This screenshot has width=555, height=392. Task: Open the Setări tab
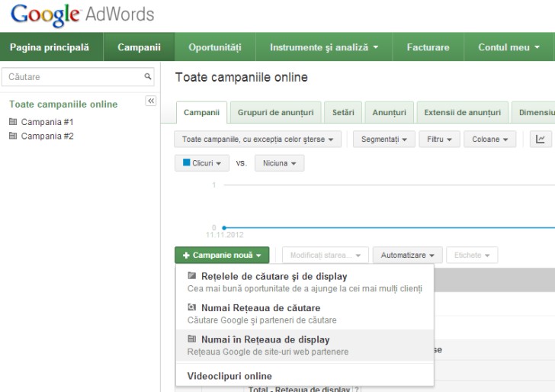343,113
